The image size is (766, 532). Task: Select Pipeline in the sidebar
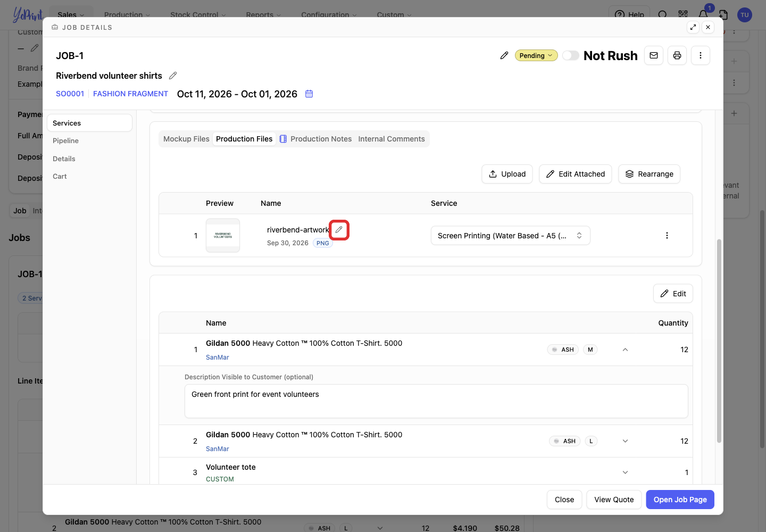click(89, 140)
